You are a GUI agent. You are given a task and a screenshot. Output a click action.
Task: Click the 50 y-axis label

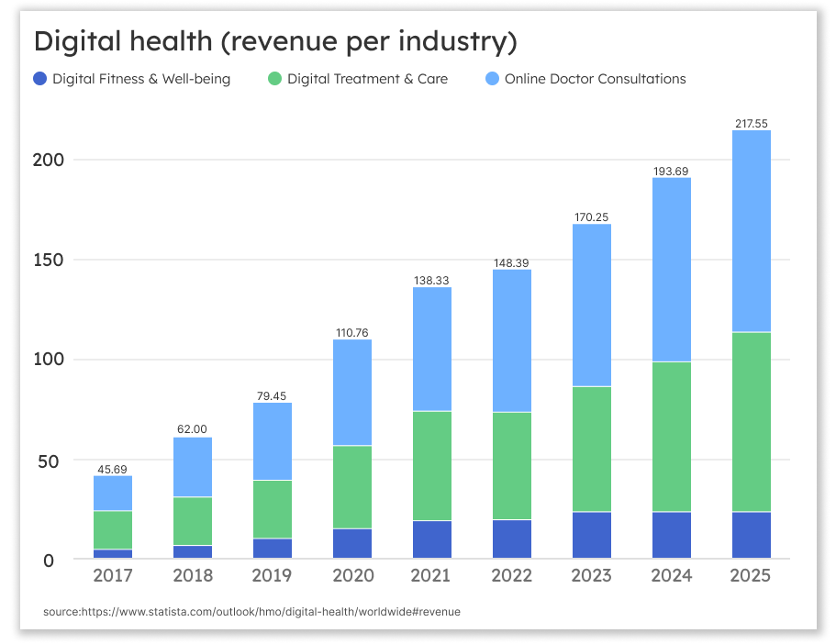pyautogui.click(x=48, y=461)
